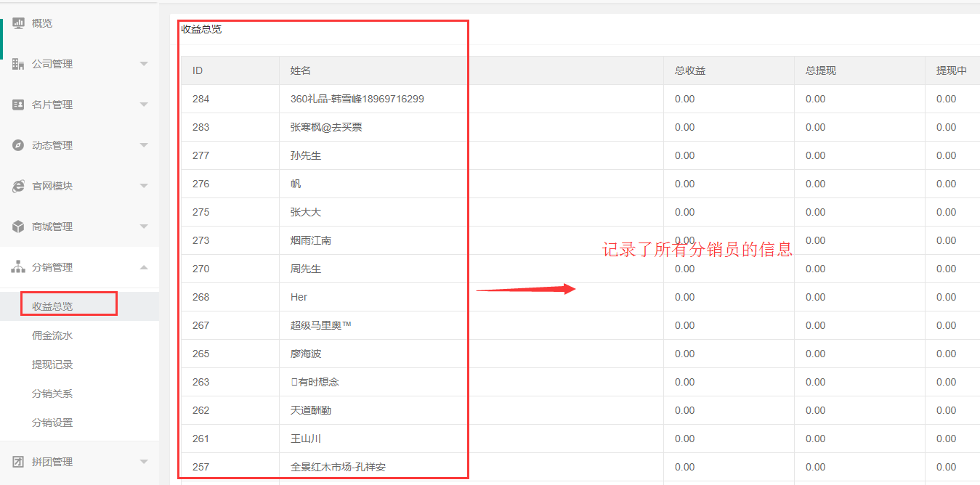Expand the 名片管理 menu arrow
Viewport: 980px width, 485px height.
144,105
